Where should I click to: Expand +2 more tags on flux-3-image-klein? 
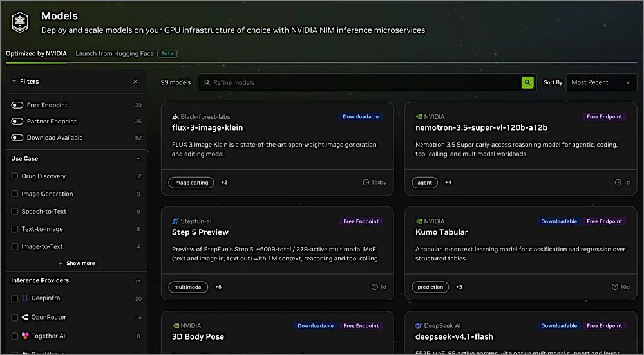click(224, 183)
